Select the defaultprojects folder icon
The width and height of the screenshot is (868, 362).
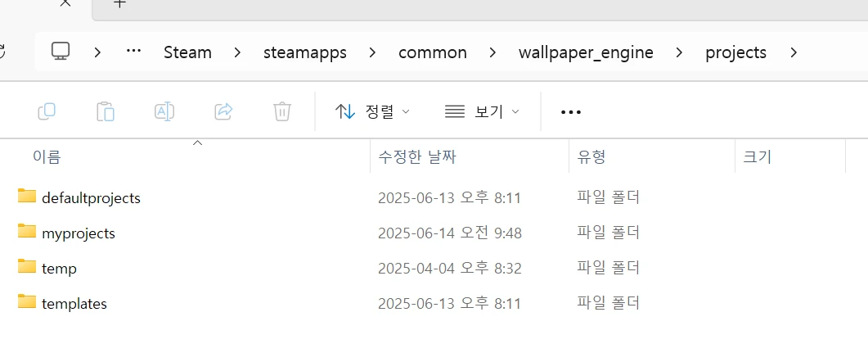[x=27, y=197]
